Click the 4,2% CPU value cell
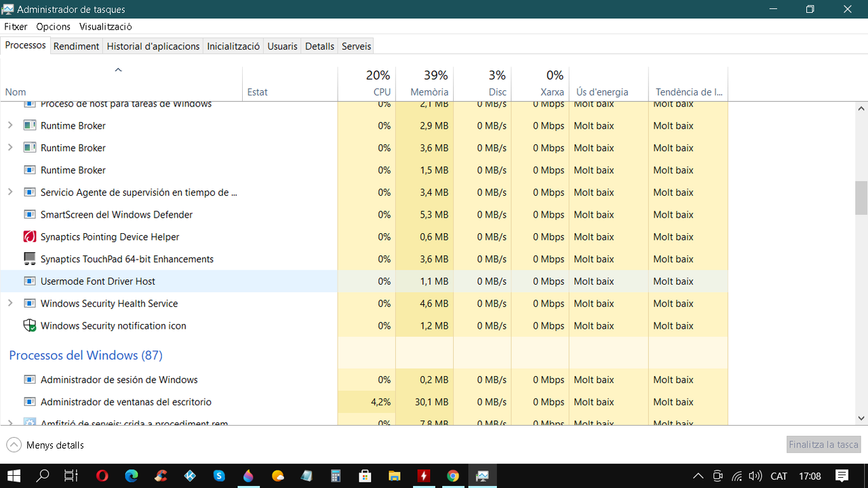This screenshot has height=488, width=868. click(x=367, y=402)
